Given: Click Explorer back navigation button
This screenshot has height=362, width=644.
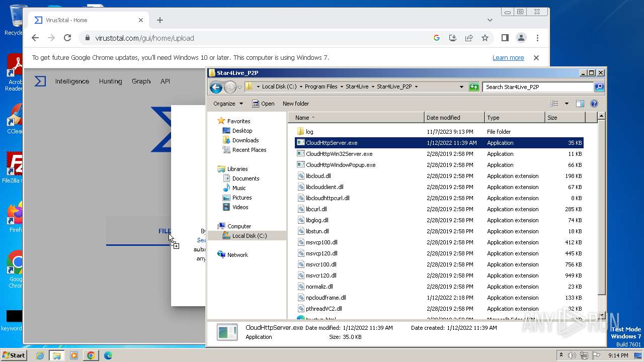Looking at the screenshot, I should (216, 87).
